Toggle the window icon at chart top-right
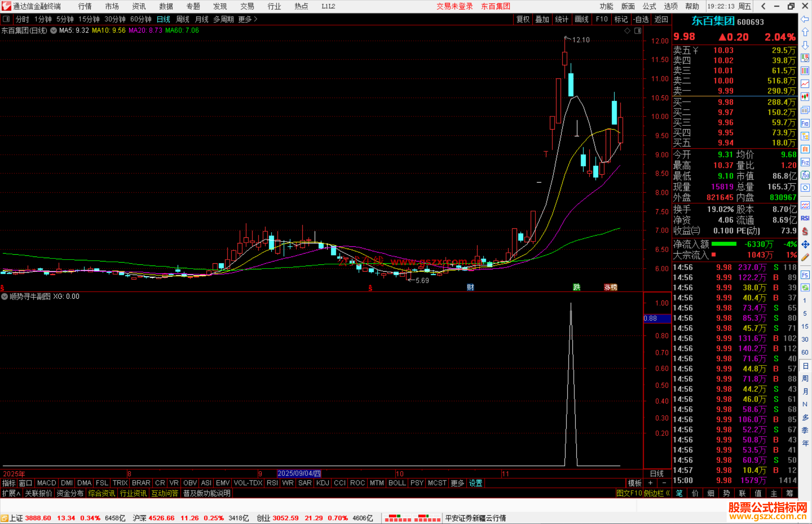 tap(638, 31)
